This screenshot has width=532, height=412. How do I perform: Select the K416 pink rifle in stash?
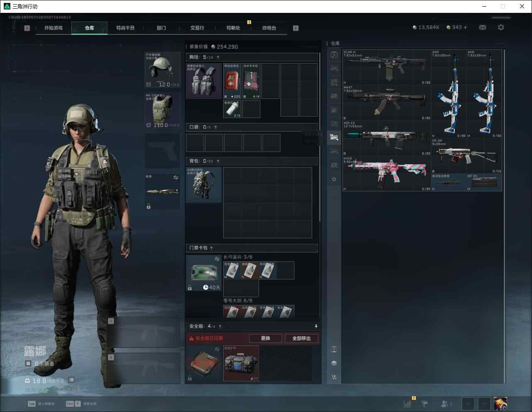387,174
